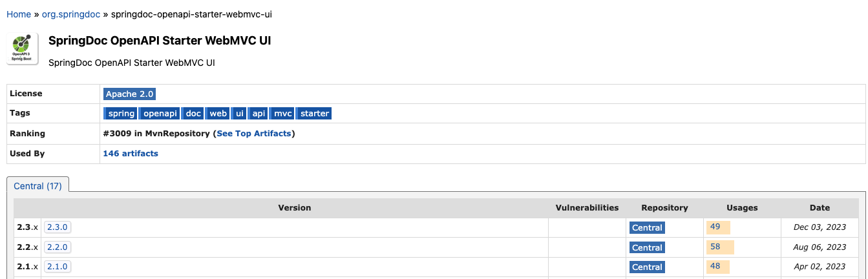The height and width of the screenshot is (279, 868).
Task: Open the Apache 2.0 license tag
Action: tap(129, 94)
